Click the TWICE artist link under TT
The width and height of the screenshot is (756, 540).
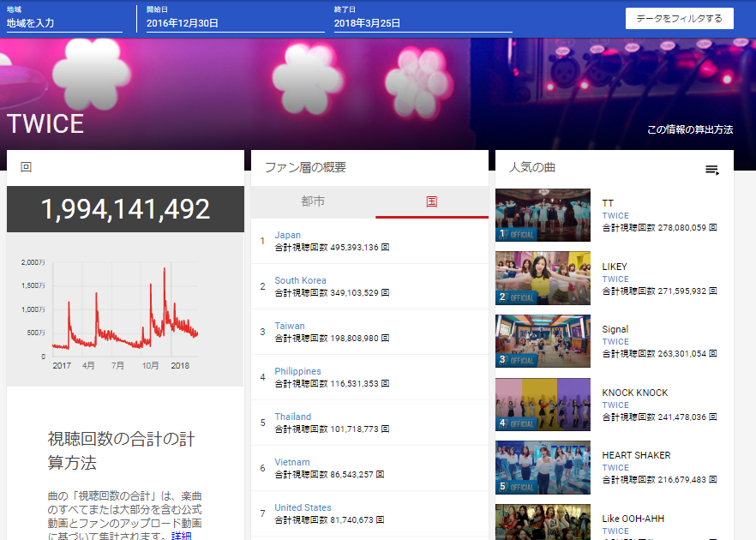[x=615, y=215]
